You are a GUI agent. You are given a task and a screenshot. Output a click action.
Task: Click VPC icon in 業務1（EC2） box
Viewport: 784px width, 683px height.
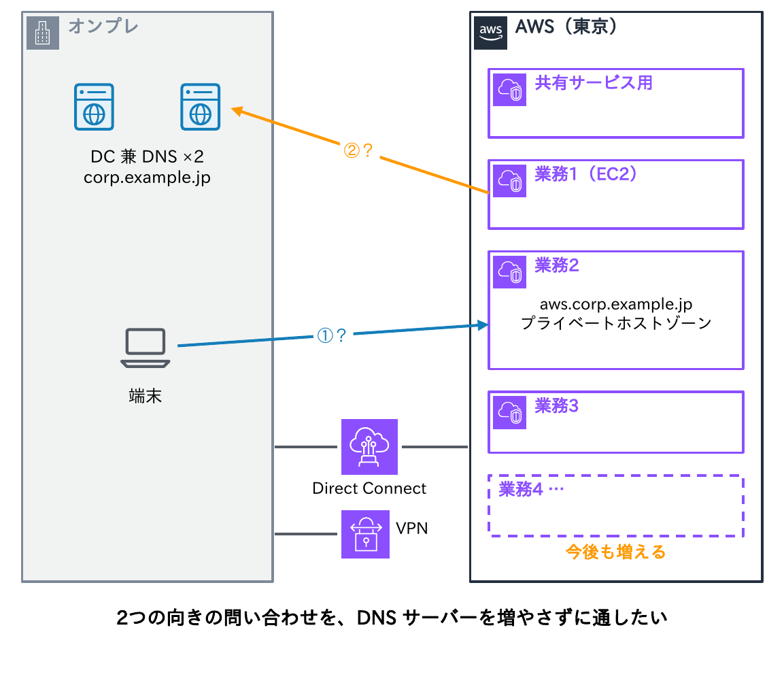click(509, 181)
